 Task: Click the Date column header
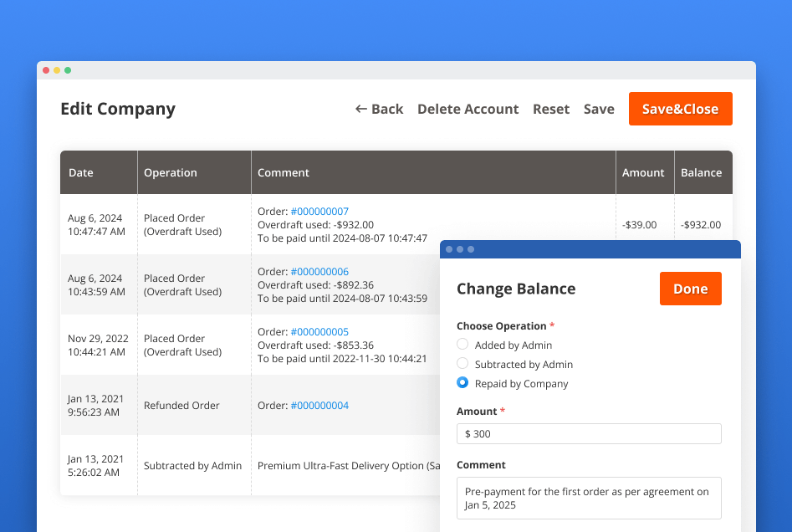(80, 172)
